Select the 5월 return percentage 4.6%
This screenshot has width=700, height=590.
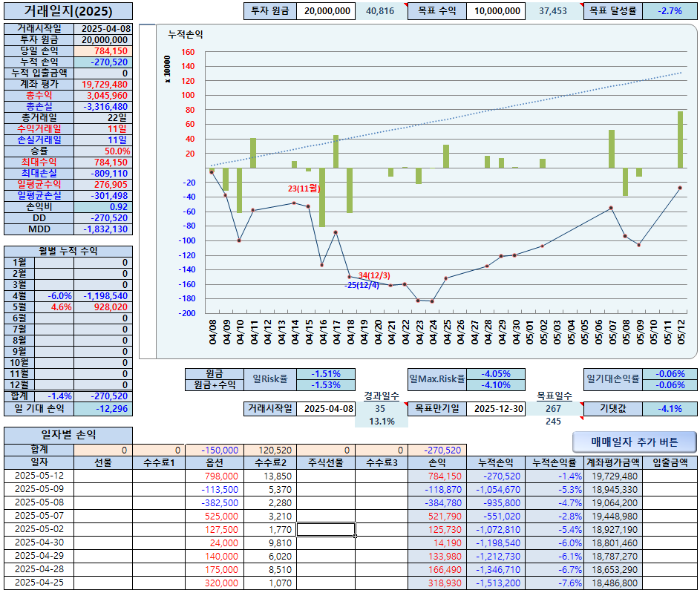(54, 307)
